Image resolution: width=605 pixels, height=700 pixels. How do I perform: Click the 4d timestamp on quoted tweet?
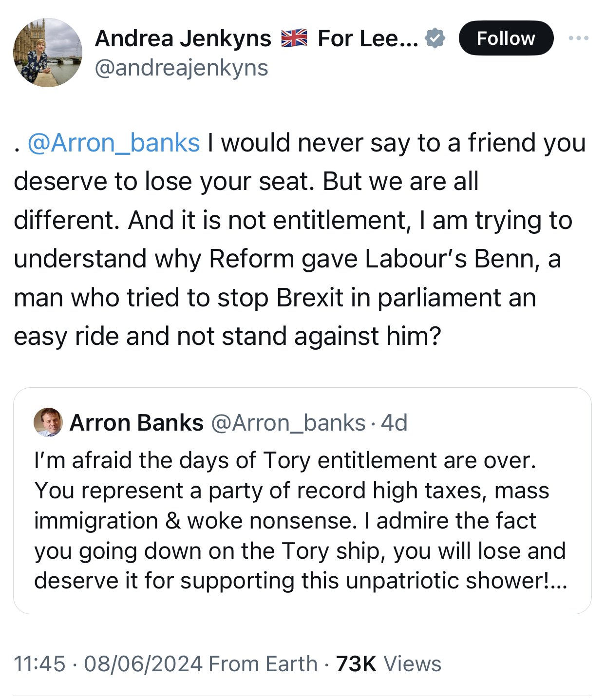tap(394, 423)
